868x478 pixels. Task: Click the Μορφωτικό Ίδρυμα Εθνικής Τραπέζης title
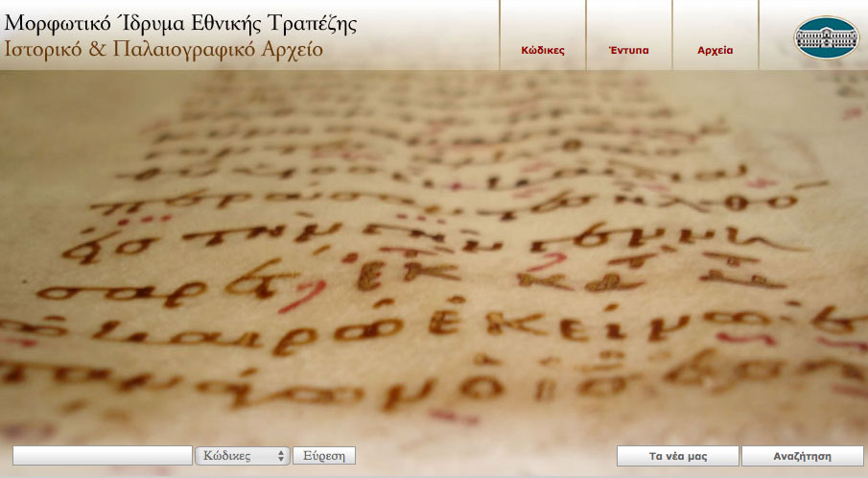pyautogui.click(x=181, y=24)
